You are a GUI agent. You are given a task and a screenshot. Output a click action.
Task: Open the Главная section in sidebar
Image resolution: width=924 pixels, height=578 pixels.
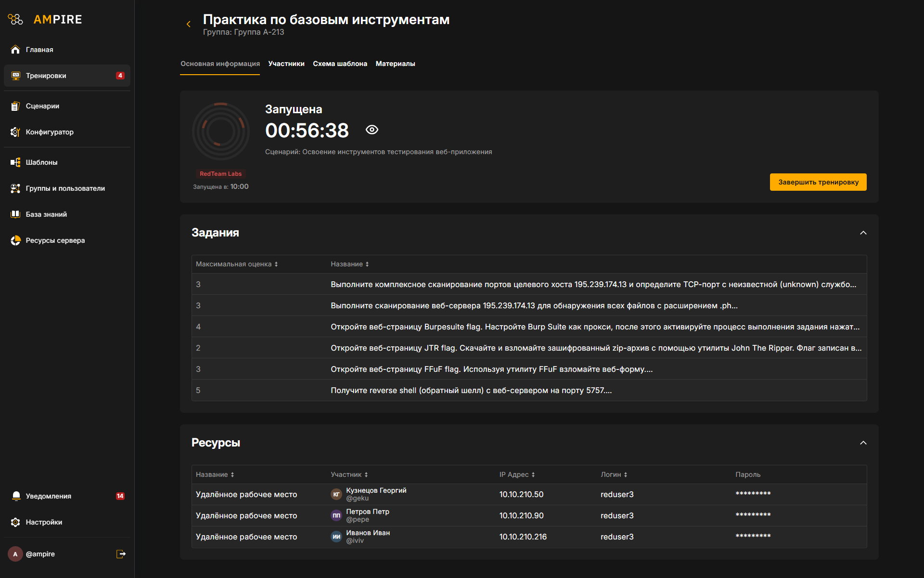click(x=40, y=49)
